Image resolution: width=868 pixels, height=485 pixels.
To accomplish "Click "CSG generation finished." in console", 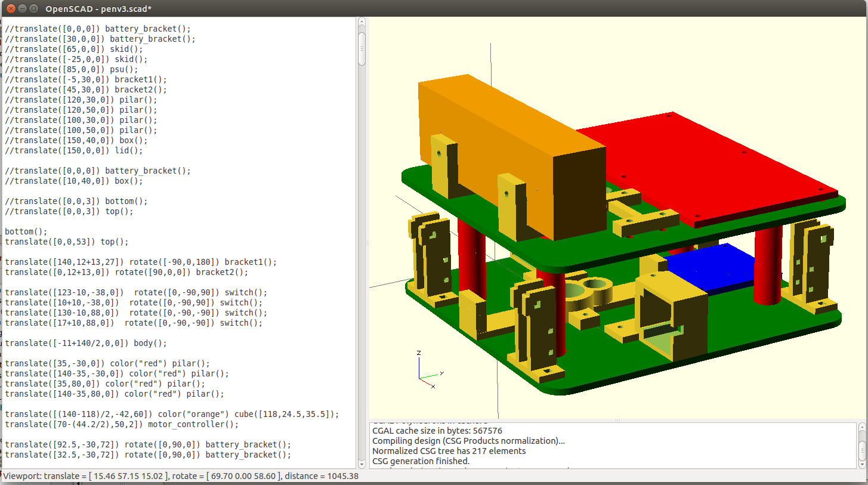I will (x=421, y=461).
